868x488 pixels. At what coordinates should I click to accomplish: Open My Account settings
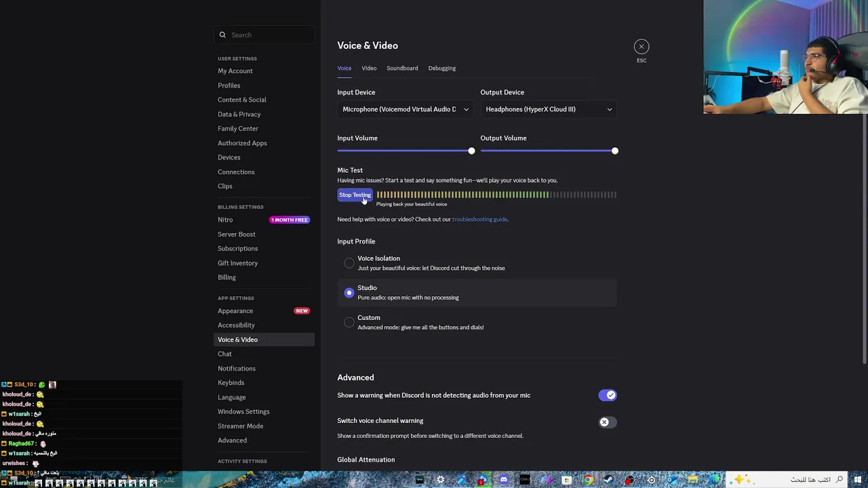(235, 71)
